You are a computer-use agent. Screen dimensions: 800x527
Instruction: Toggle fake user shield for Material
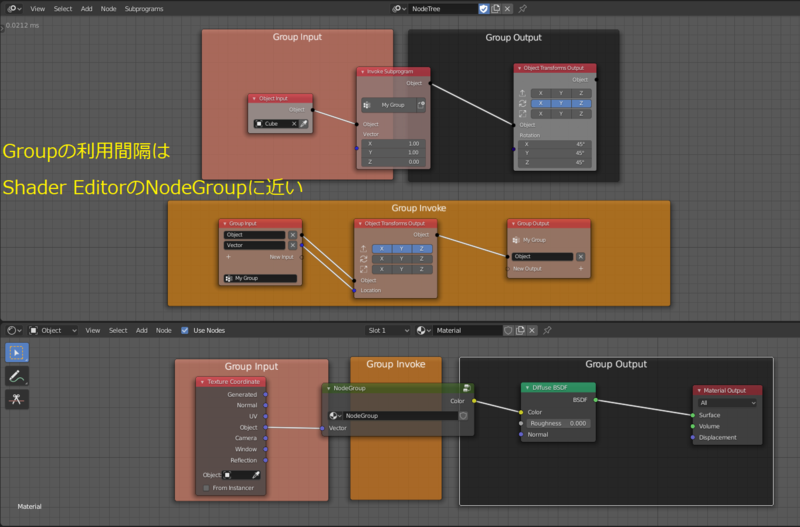coord(508,331)
